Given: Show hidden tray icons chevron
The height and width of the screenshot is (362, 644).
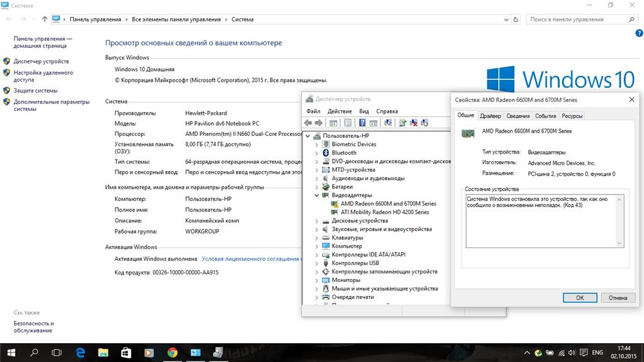Looking at the screenshot, I should 526,353.
